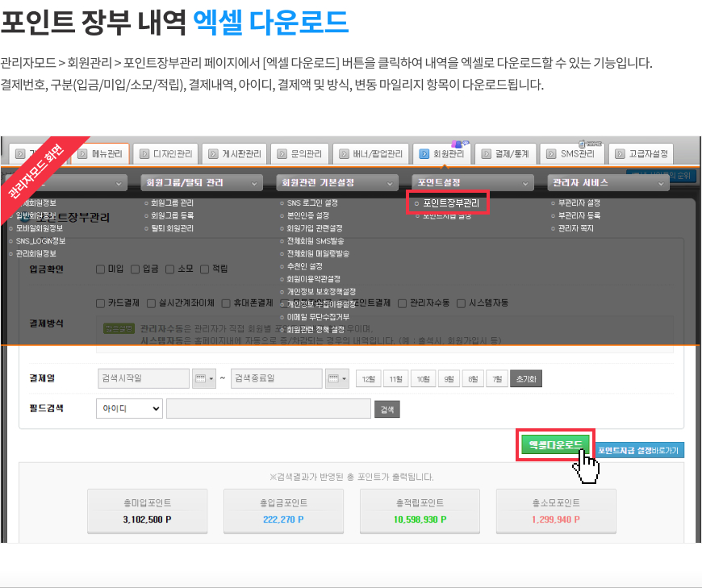Enable the 카드결제 payment filter
This screenshot has height=588, width=702.
pos(100,303)
